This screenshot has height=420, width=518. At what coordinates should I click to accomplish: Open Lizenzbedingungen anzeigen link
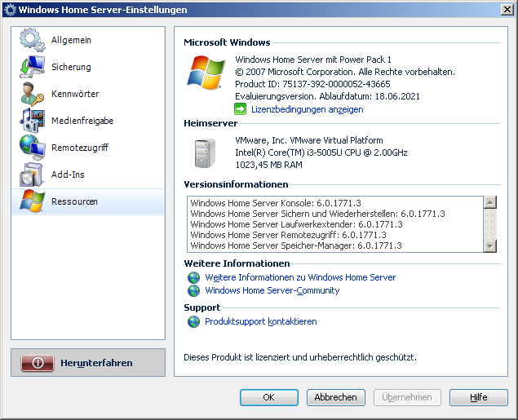[308, 109]
